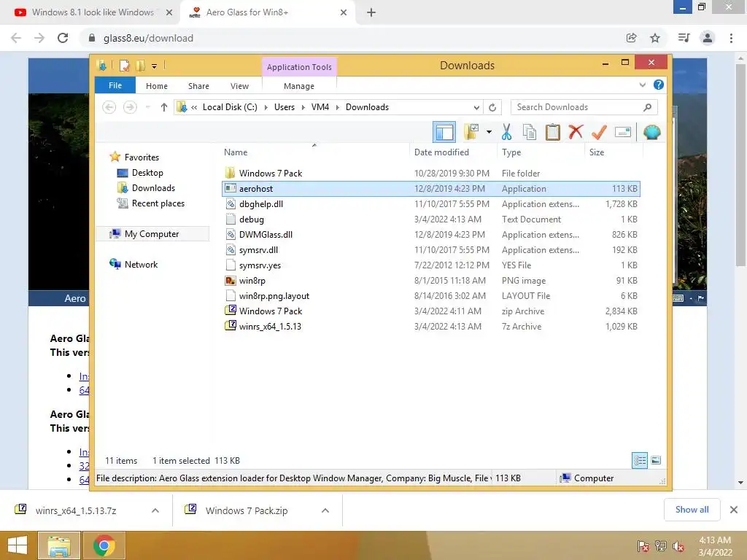Viewport: 747px width, 560px height.
Task: Open the address bar history dropdown
Action: [476, 108]
